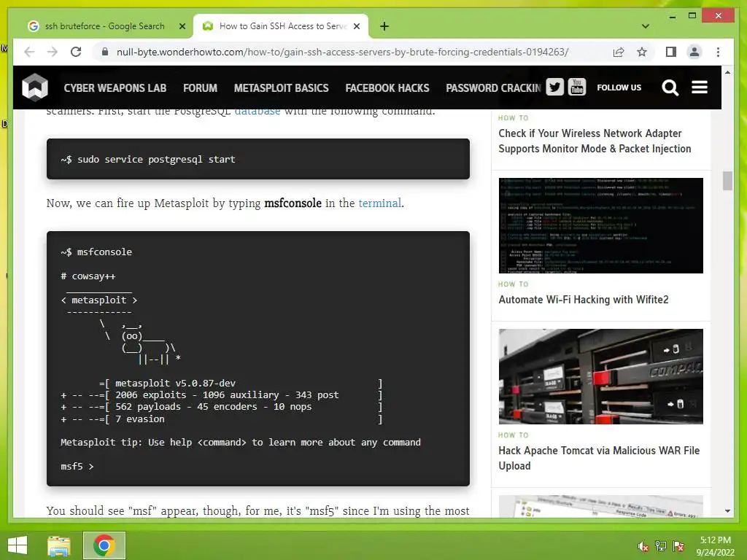
Task: Open the taskbar clock showing 5:12 PM
Action: [x=715, y=546]
